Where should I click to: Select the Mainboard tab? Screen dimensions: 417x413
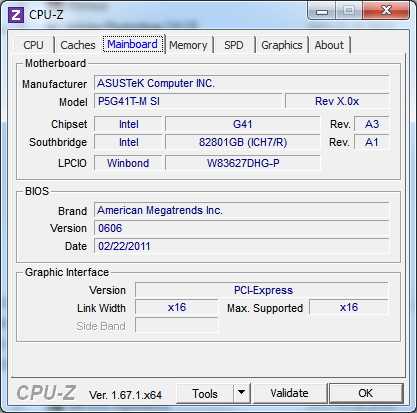(x=133, y=44)
